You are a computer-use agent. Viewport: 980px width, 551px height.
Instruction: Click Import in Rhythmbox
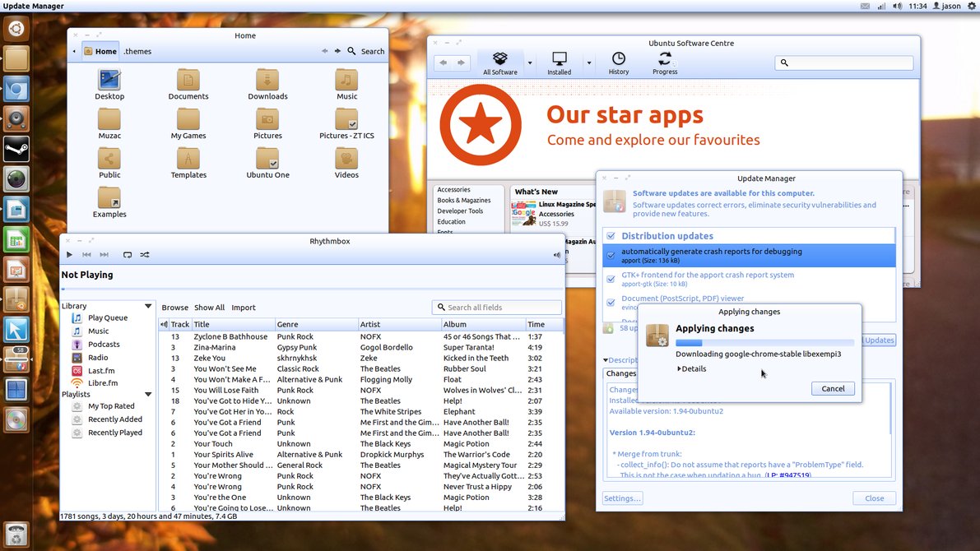(243, 308)
